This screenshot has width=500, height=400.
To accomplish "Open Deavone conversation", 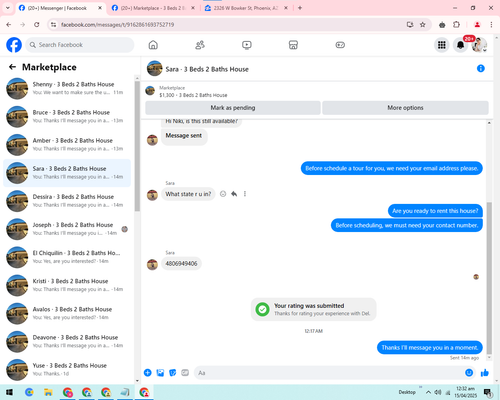I will 67,341.
